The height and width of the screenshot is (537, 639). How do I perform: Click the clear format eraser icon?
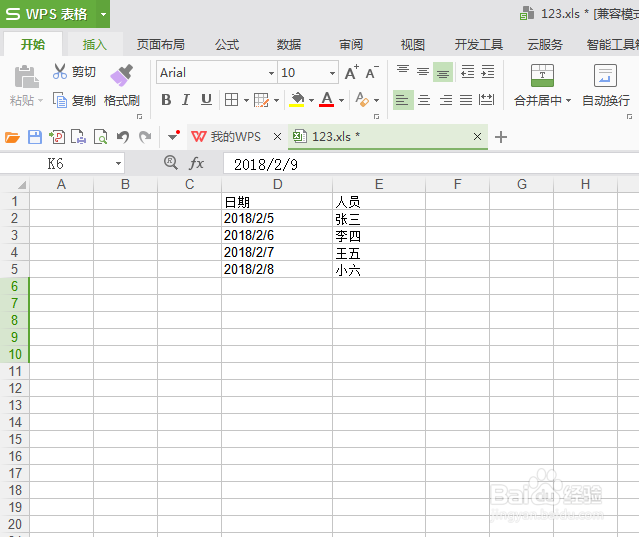[362, 99]
